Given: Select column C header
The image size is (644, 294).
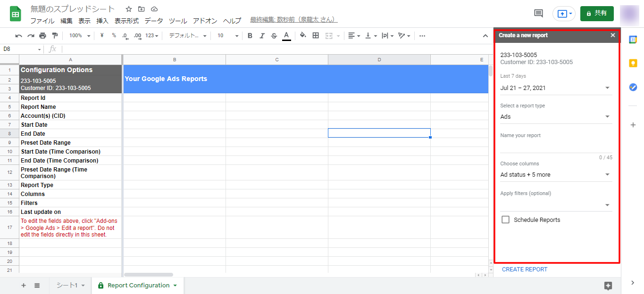Looking at the screenshot, I should pyautogui.click(x=277, y=59).
